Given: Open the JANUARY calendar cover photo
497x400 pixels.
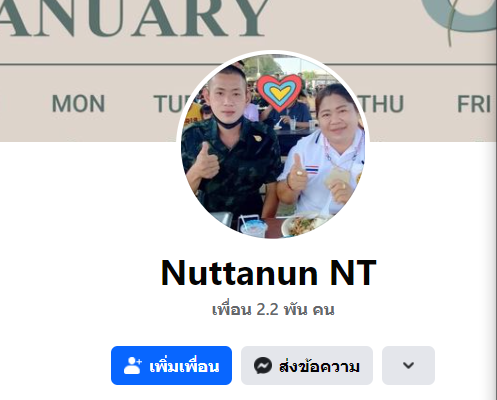Looking at the screenshot, I should tap(248, 70).
